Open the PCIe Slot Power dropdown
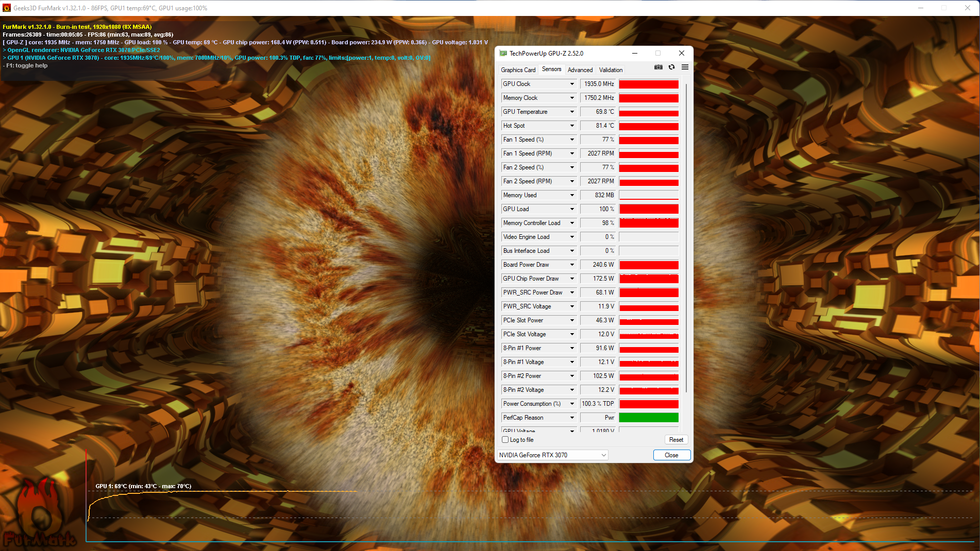 click(x=572, y=320)
